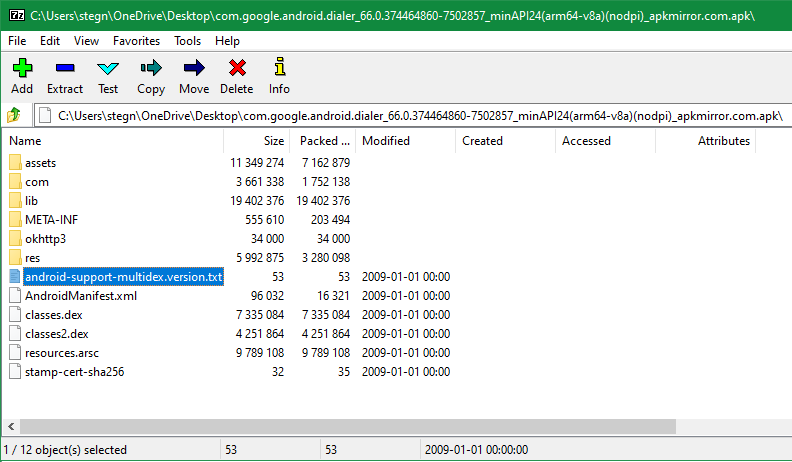Click the green Add toolbar icon
Screen dimensions: 792x462
(x=22, y=67)
